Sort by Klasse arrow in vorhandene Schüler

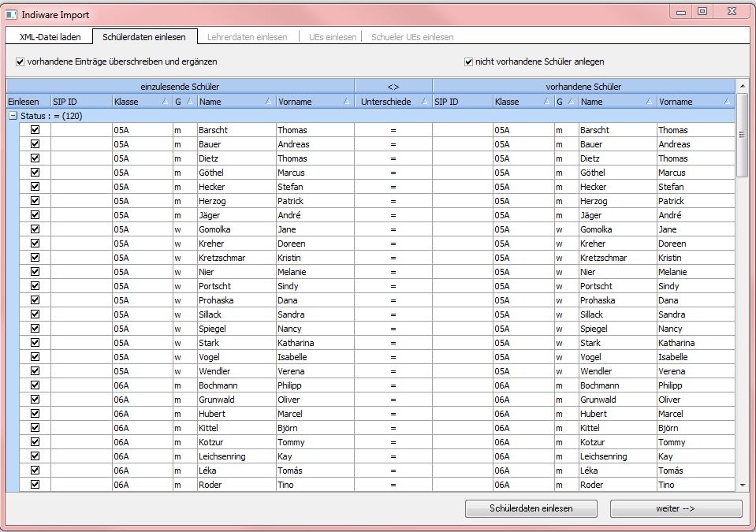click(x=547, y=102)
